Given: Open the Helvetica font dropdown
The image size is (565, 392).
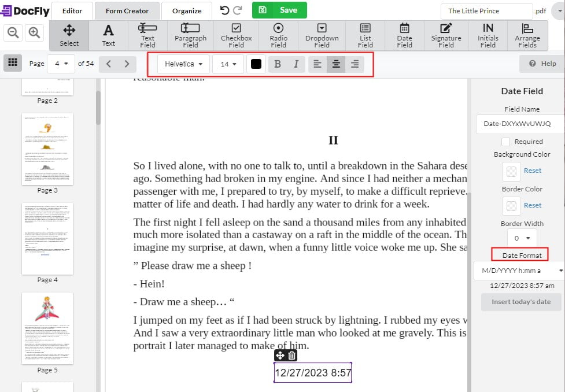Looking at the screenshot, I should coord(183,64).
